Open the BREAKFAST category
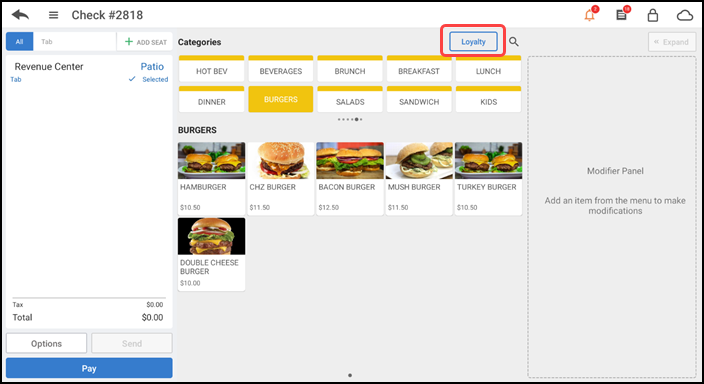Screen dimensions: 704x384 pyautogui.click(x=419, y=69)
